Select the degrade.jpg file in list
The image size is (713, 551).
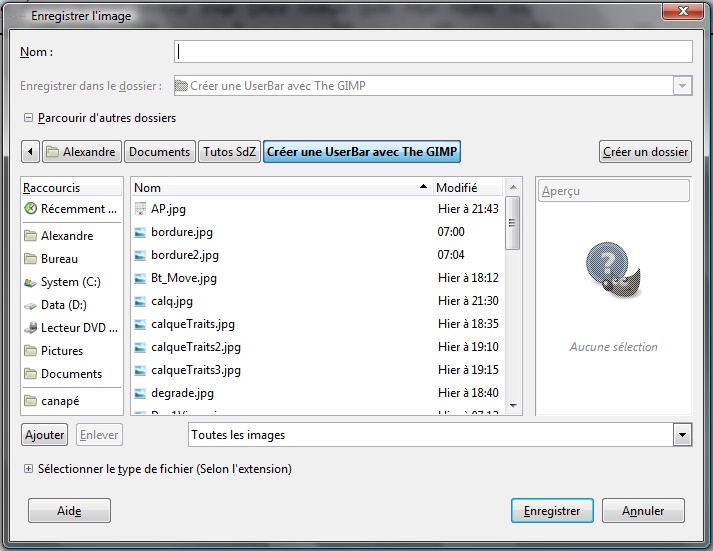pyautogui.click(x=182, y=393)
